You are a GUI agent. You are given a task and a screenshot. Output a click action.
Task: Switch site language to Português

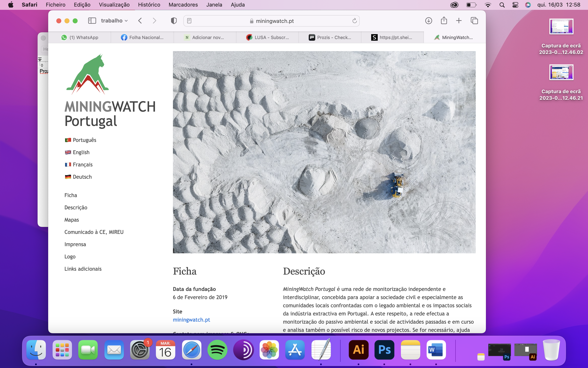tap(80, 140)
